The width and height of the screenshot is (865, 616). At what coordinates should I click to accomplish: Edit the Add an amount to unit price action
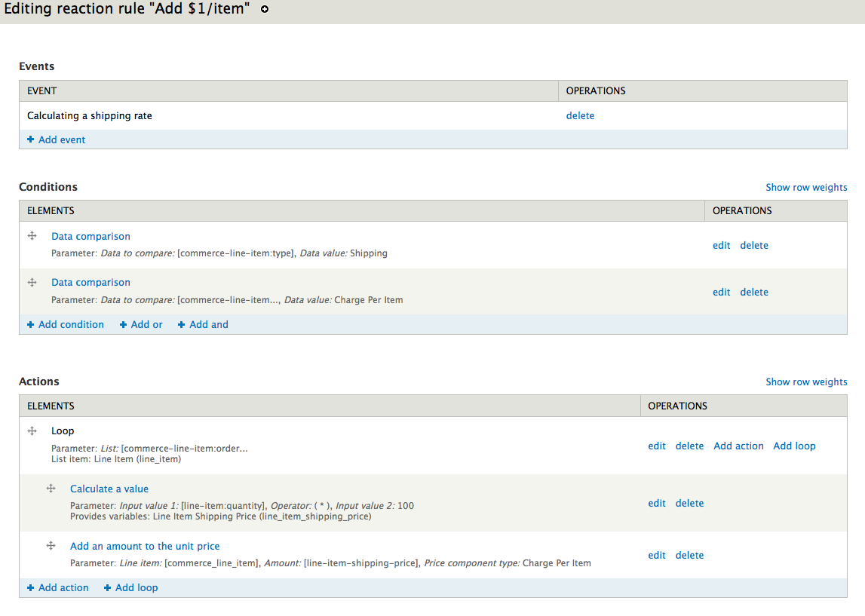(657, 555)
